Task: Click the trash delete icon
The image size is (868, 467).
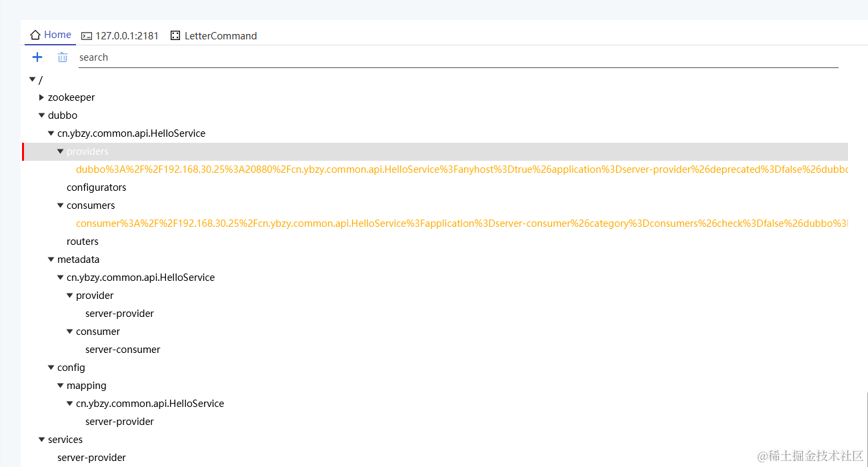Action: pos(63,57)
